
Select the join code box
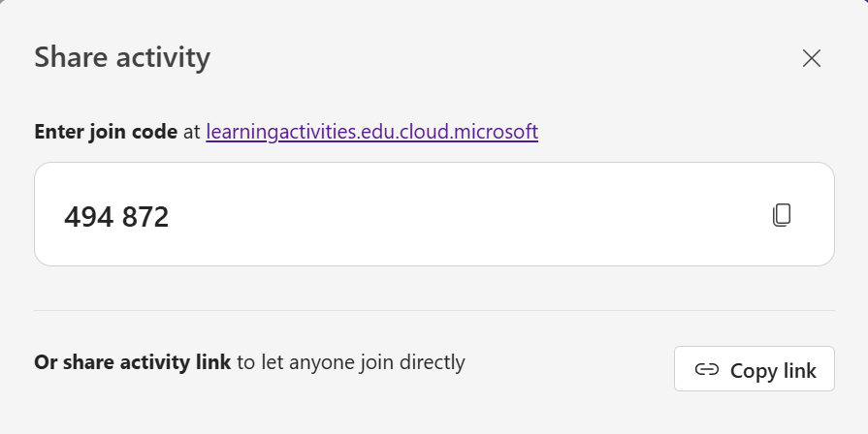click(434, 214)
